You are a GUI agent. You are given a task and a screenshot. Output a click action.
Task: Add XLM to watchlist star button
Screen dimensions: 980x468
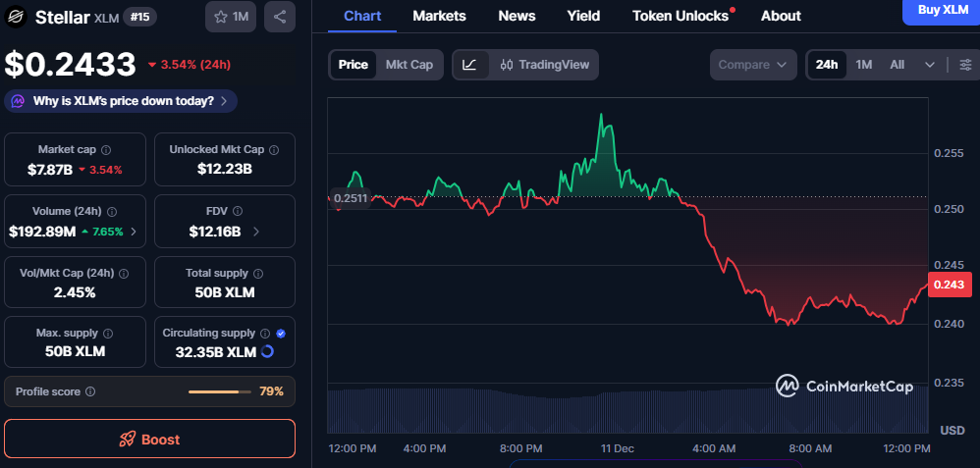[231, 17]
